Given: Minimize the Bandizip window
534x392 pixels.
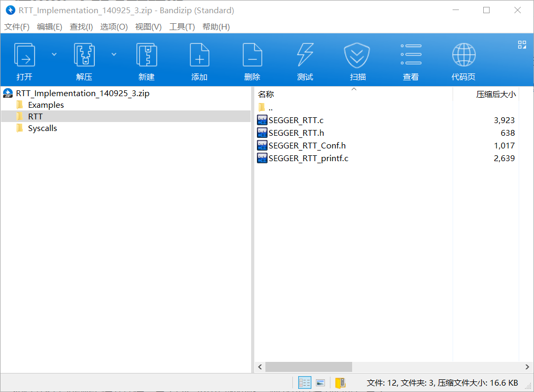Looking at the screenshot, I should point(456,10).
